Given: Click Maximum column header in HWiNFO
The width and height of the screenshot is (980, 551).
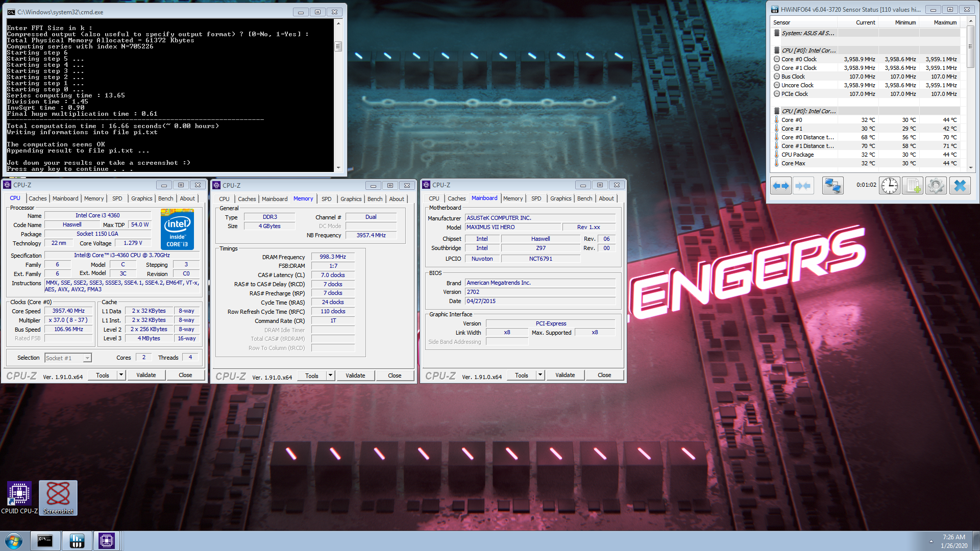Looking at the screenshot, I should pos(945,22).
